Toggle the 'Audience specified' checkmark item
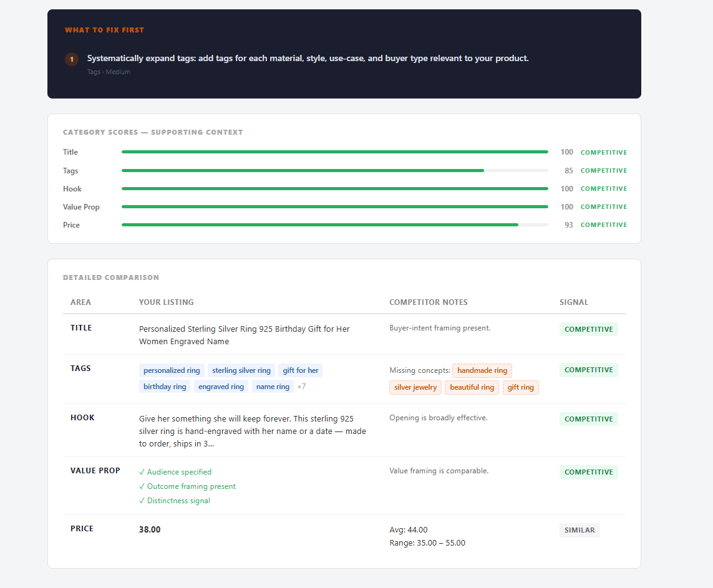The width and height of the screenshot is (713, 588). (176, 472)
